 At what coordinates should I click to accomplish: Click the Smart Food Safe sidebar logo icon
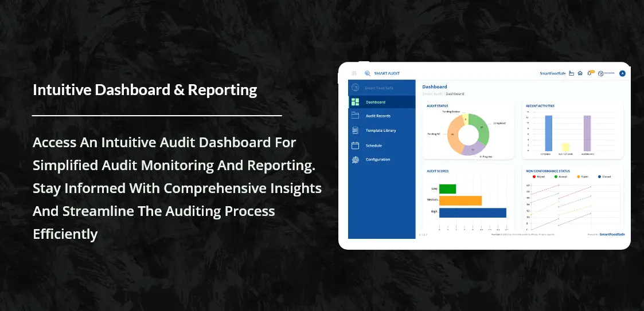tap(356, 88)
